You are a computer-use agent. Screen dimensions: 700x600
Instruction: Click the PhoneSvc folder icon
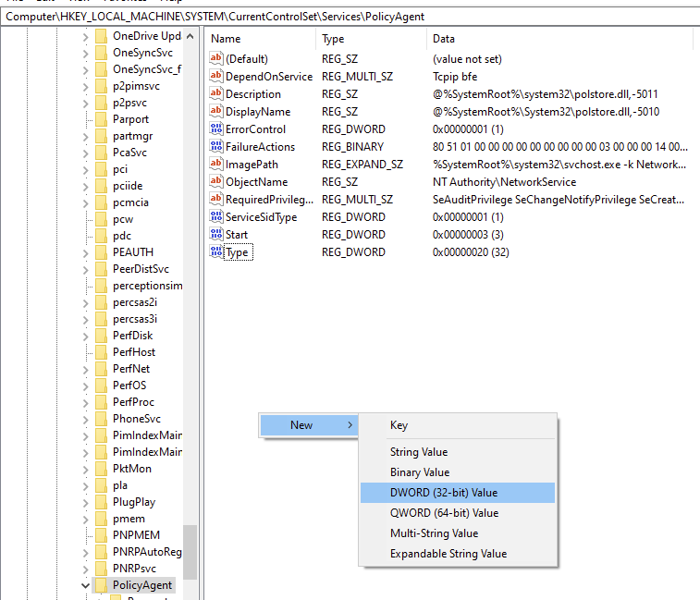point(102,418)
